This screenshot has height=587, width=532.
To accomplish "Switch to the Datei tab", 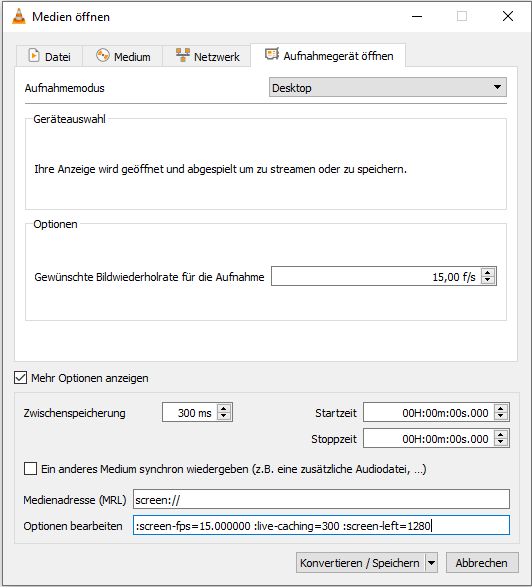I will [x=49, y=56].
